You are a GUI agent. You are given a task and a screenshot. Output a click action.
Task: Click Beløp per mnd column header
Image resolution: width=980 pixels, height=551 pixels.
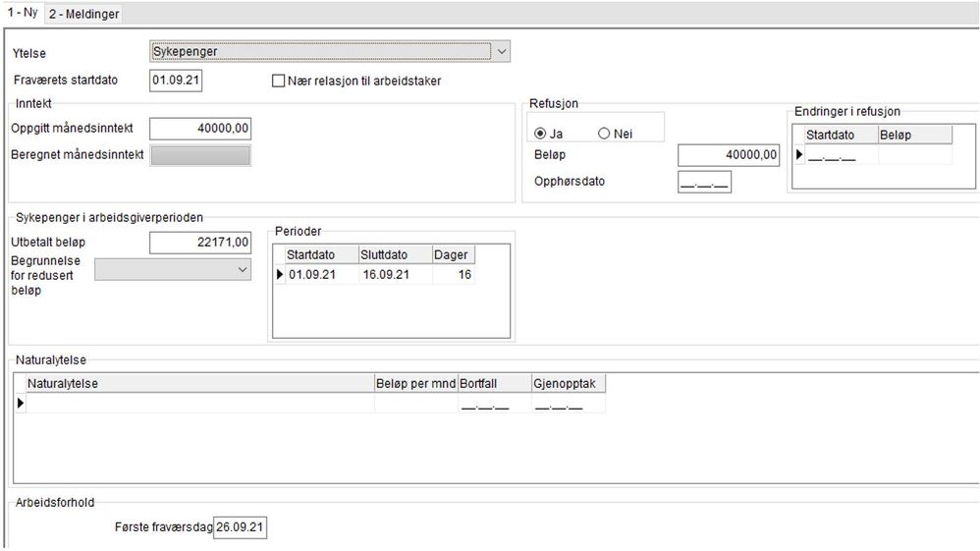pyautogui.click(x=416, y=383)
